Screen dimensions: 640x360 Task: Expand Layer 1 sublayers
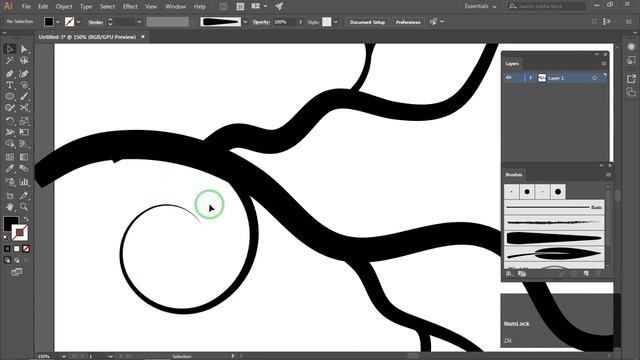coord(530,78)
